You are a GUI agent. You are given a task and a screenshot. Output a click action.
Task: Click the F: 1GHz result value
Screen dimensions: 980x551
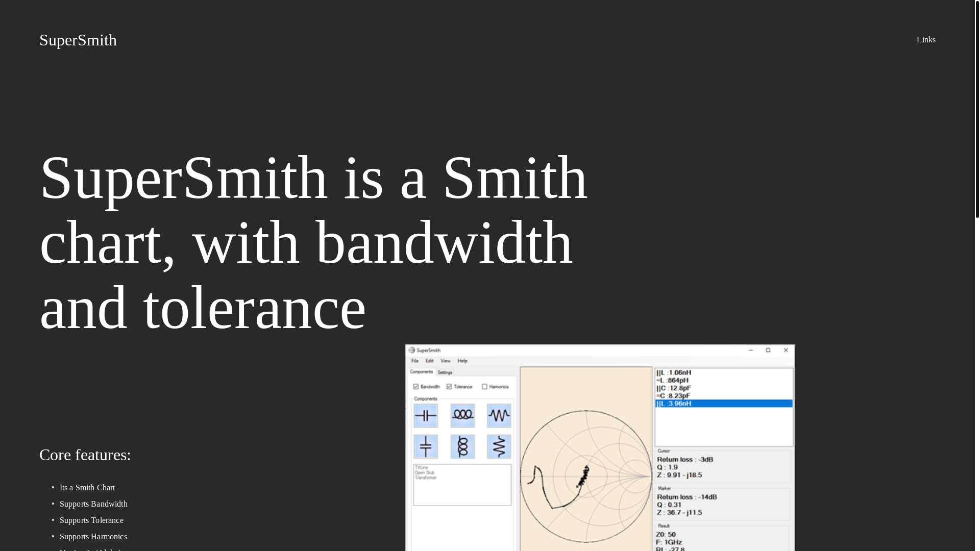coord(669,542)
